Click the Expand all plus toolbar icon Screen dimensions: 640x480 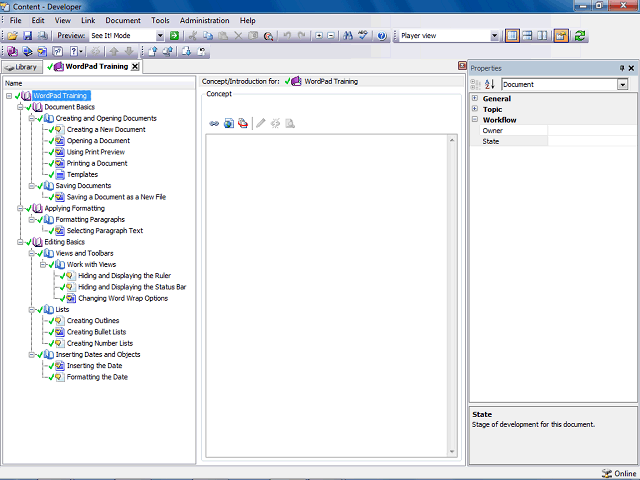point(319,36)
